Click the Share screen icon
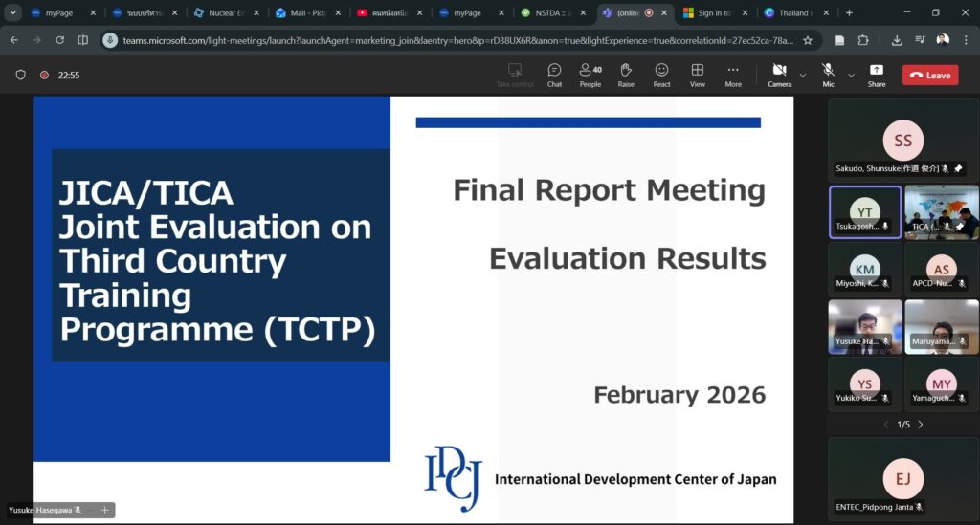This screenshot has height=525, width=980. coord(876,75)
